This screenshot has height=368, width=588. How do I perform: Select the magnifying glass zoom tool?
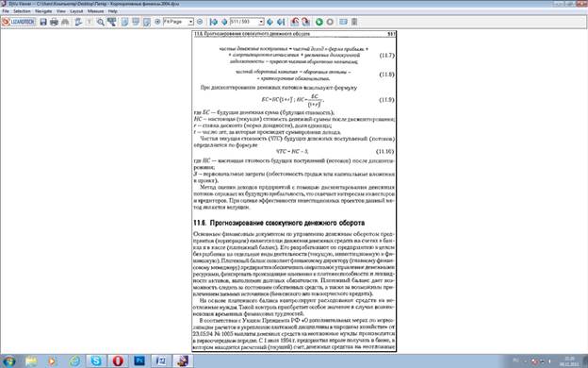(101, 22)
